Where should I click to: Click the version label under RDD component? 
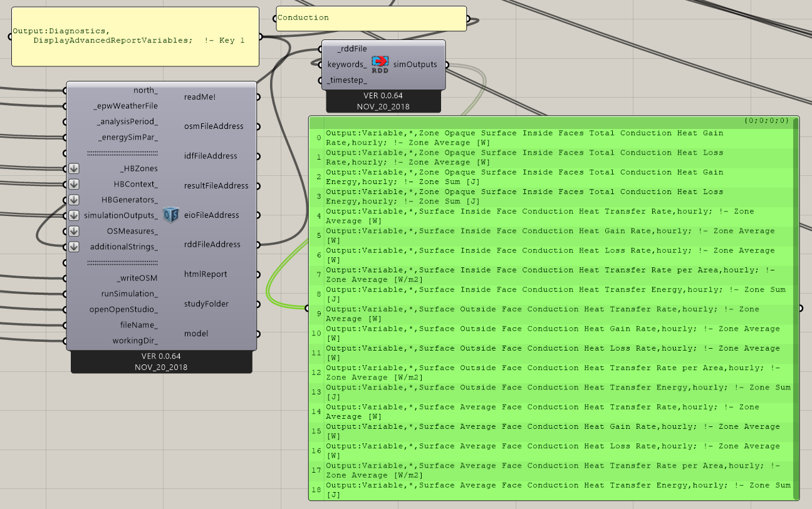(383, 101)
